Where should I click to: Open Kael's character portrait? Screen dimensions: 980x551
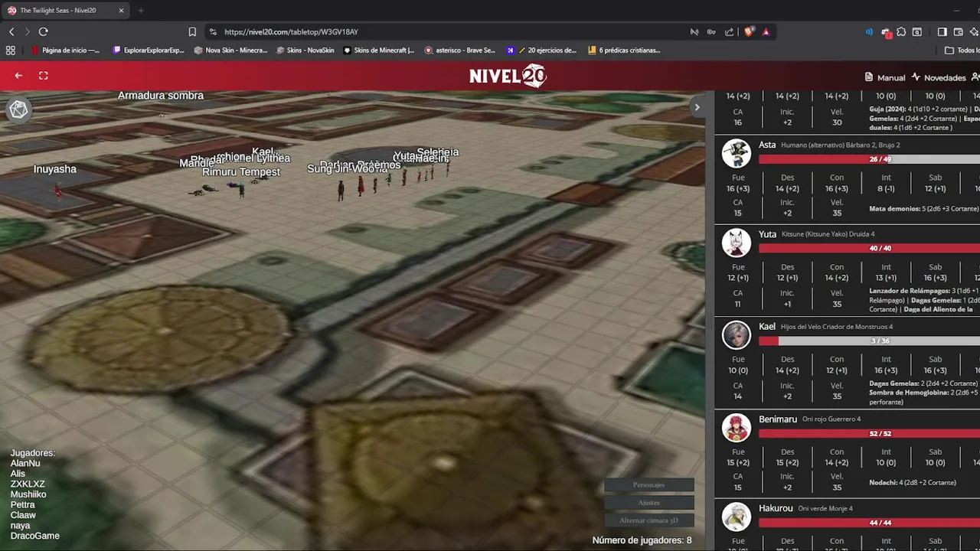737,335
